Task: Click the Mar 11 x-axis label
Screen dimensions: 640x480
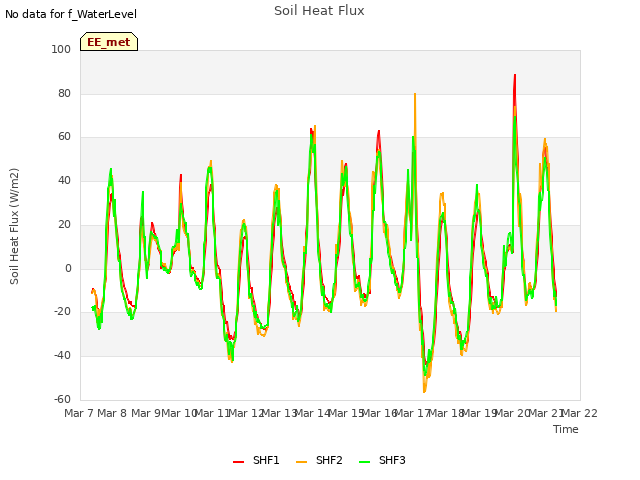Action: pos(213,413)
